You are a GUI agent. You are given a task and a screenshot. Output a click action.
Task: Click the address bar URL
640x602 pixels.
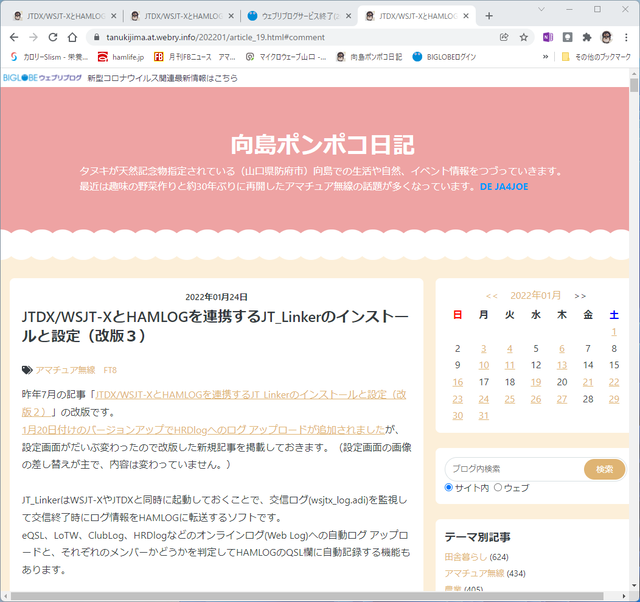point(216,37)
